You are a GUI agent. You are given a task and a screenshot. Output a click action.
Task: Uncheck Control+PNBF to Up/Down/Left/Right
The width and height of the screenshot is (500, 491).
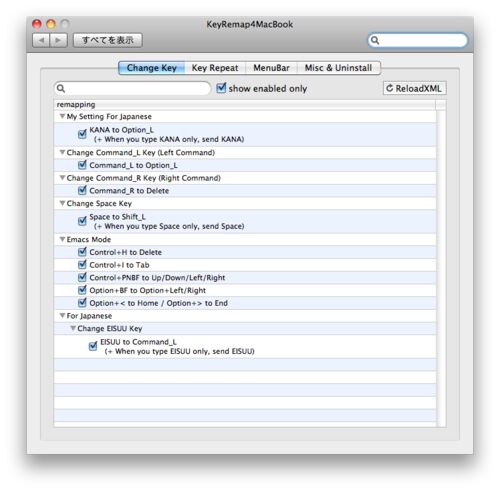pyautogui.click(x=82, y=277)
